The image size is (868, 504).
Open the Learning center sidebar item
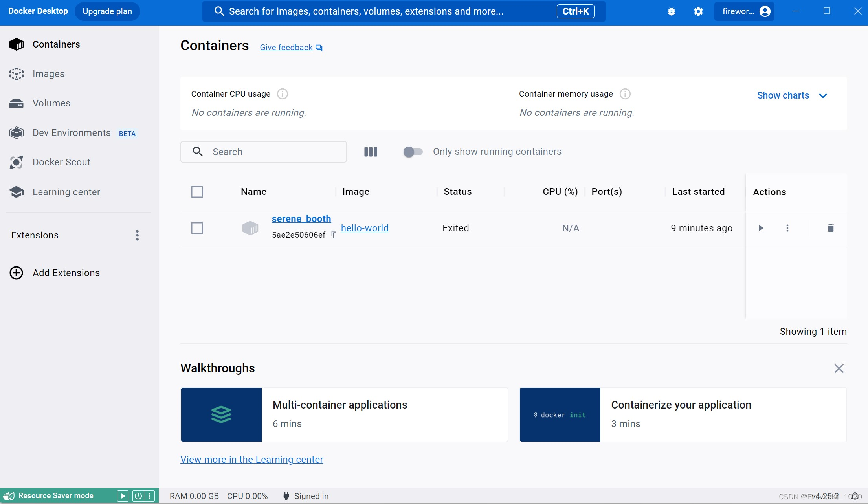click(x=79, y=192)
